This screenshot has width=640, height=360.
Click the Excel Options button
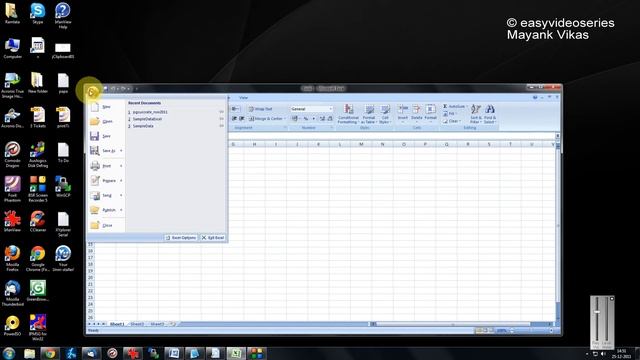181,238
